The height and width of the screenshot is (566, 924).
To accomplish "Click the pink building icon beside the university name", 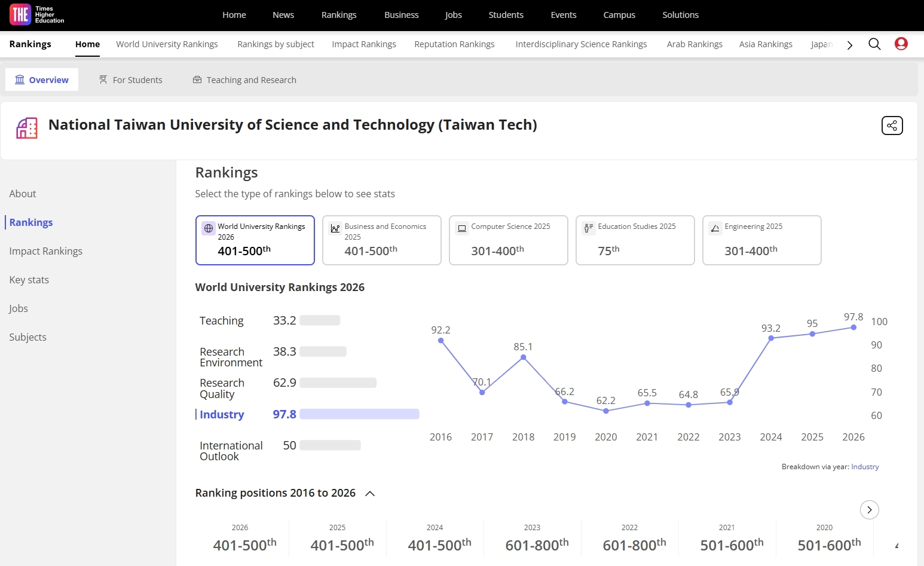I will (26, 127).
